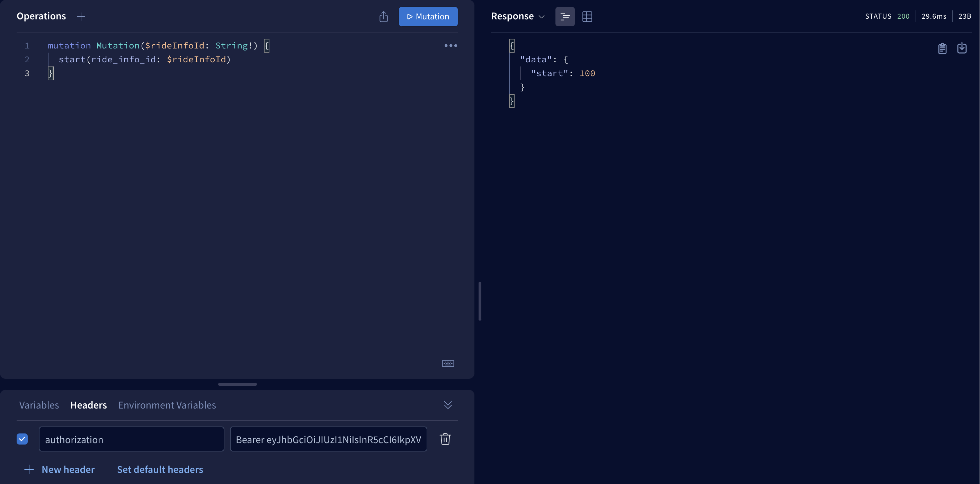Image resolution: width=980 pixels, height=484 pixels.
Task: Delete authorization header with trash icon
Action: tap(445, 439)
